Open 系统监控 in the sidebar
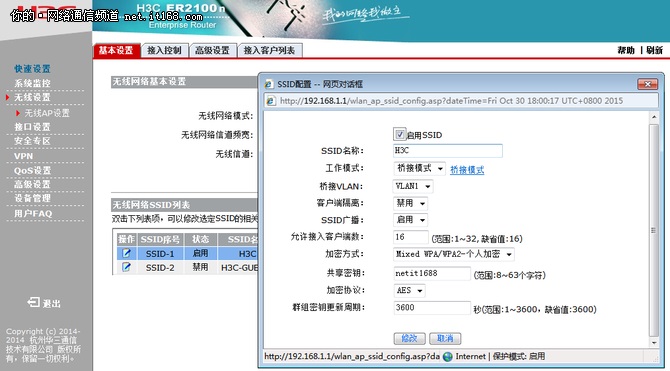Screen dimensions: 670x371 [x=32, y=83]
